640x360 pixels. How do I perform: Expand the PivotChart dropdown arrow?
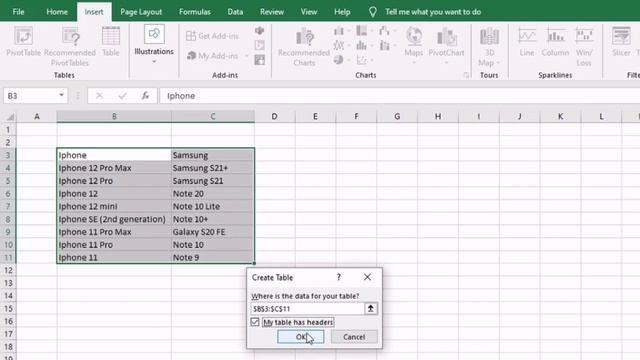tap(447, 62)
